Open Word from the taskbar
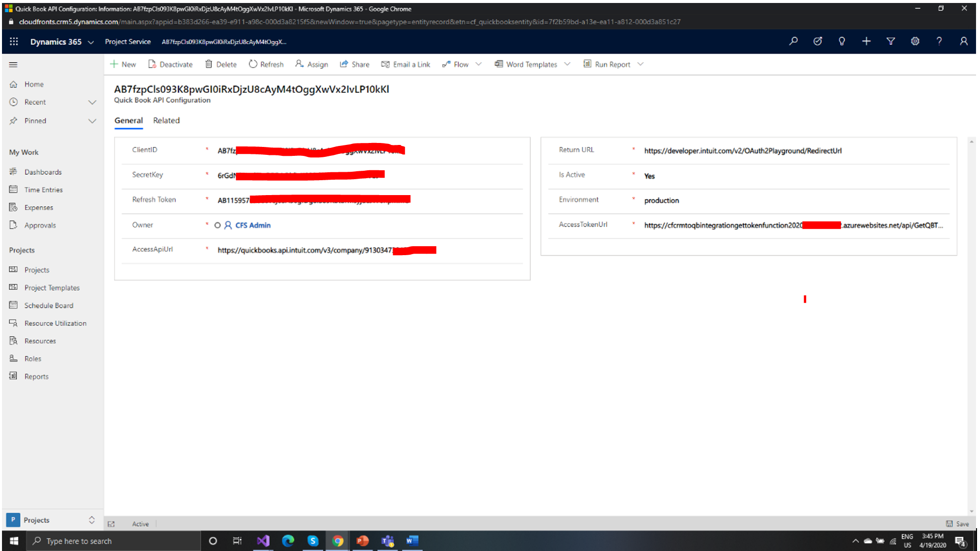Screen dimensions: 980x551 click(x=412, y=541)
